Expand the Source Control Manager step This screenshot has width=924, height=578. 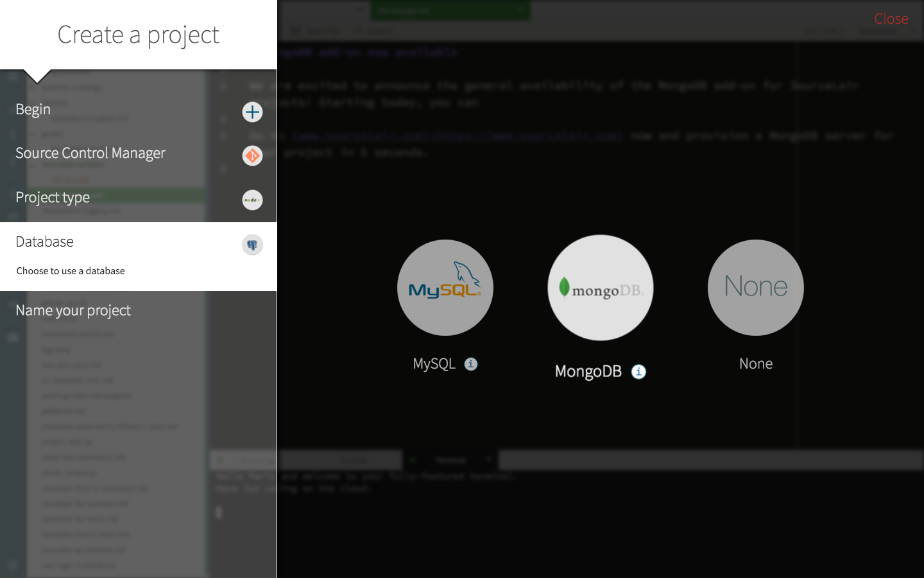tap(90, 153)
